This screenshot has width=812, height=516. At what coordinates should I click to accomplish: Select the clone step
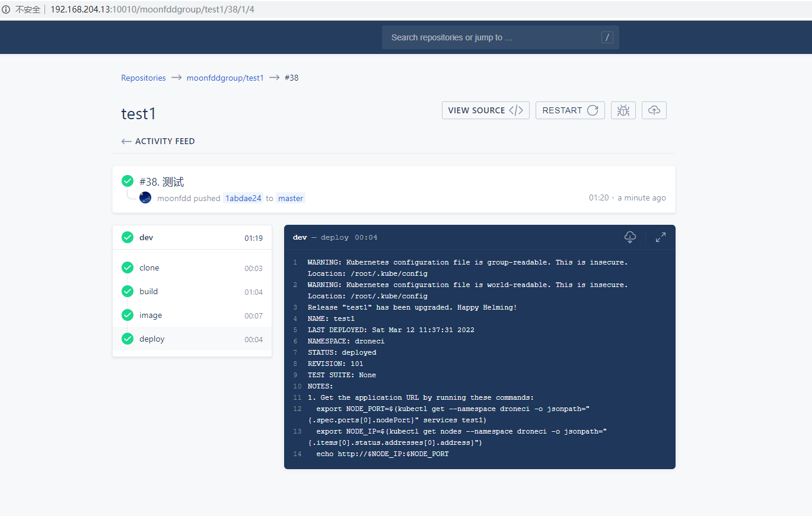pos(192,267)
